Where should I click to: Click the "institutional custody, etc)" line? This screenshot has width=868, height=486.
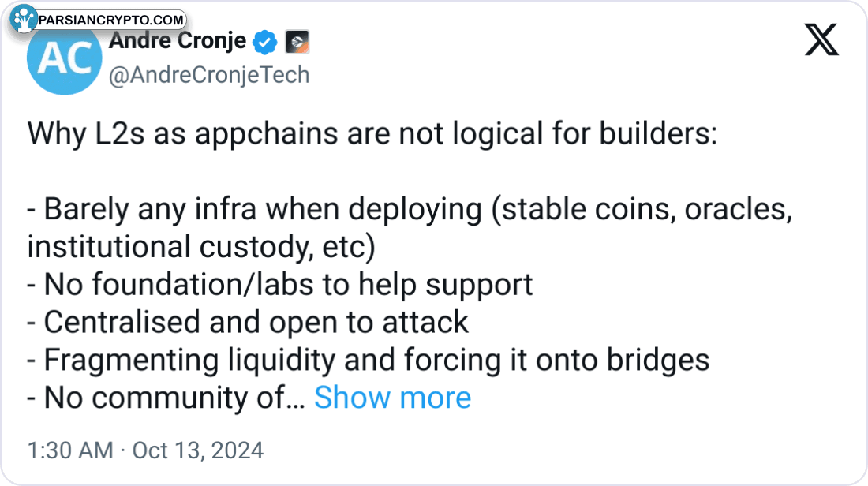[x=201, y=247]
